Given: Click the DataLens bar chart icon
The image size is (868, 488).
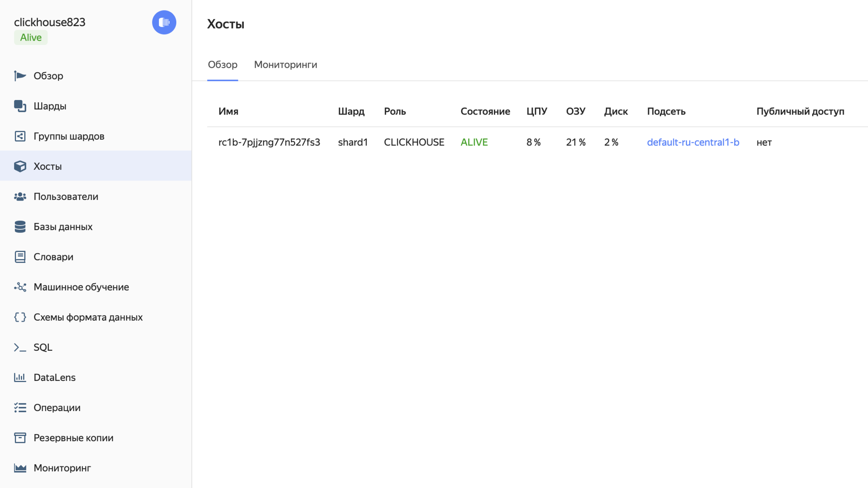Looking at the screenshot, I should [20, 378].
